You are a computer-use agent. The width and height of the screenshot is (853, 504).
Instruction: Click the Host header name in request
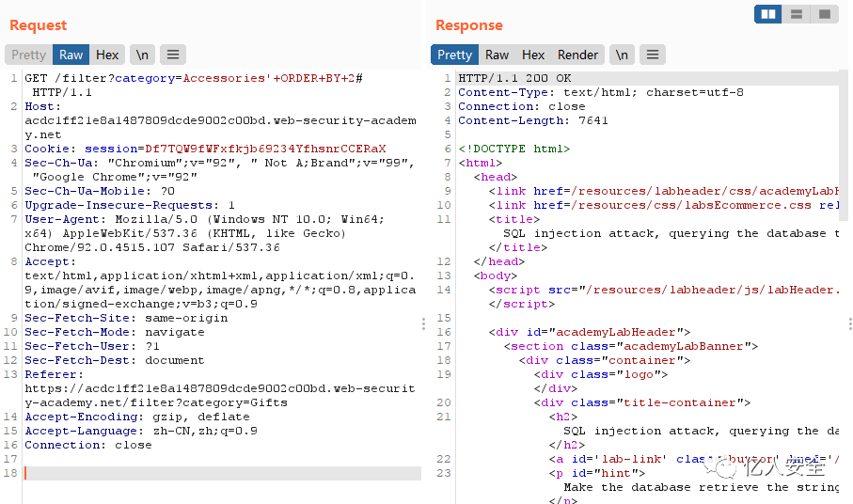[x=43, y=106]
